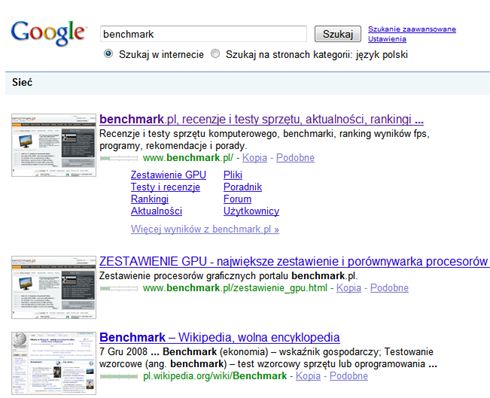Click the Wikipedia page preview thumbnail

tap(54, 363)
